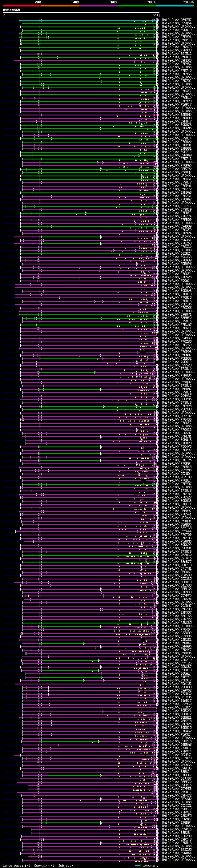
Task: Select the UniRef100_B9SJG3 label
Action: [176, 257]
